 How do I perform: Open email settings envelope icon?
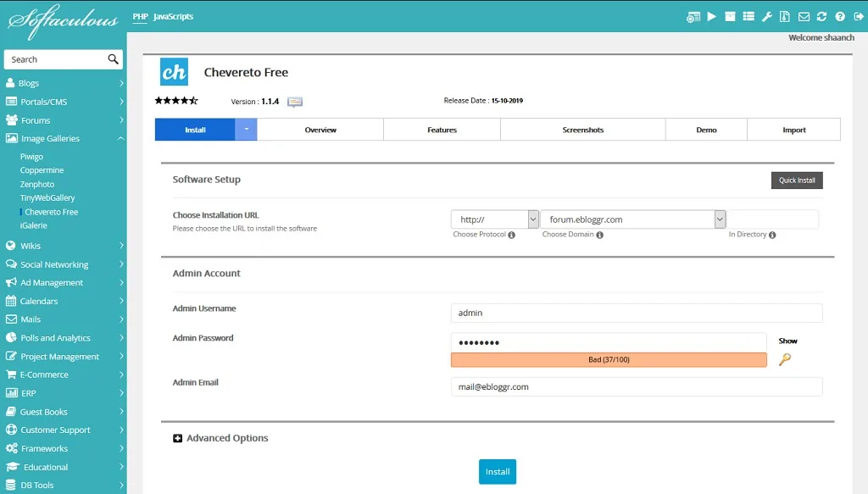coord(804,17)
